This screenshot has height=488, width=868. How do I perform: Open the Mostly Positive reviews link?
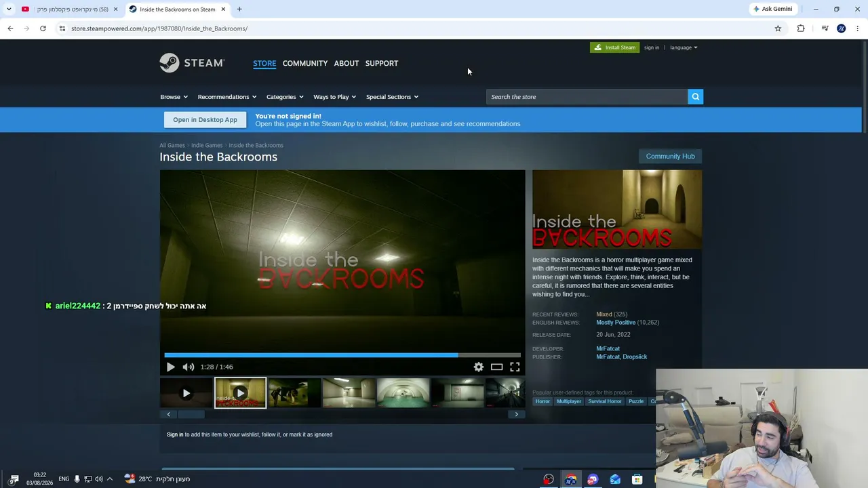(616, 323)
